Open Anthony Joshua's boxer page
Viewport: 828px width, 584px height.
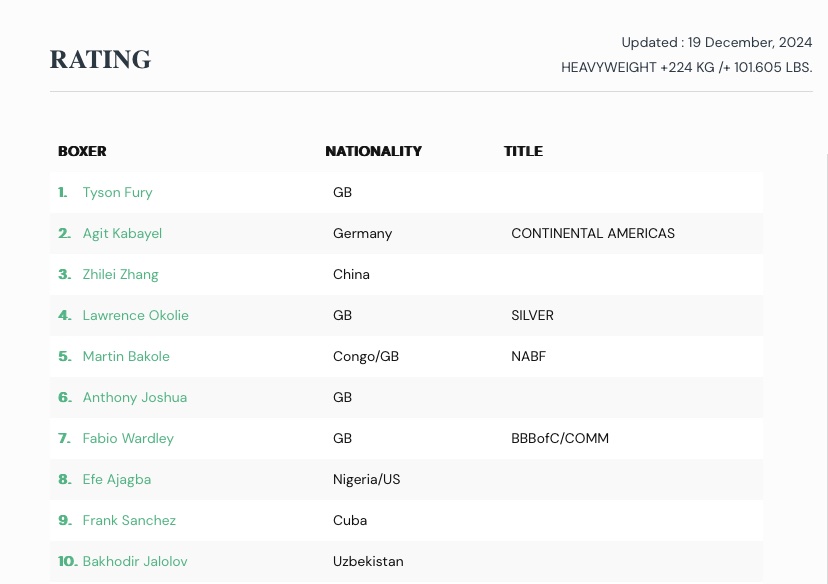pos(134,397)
